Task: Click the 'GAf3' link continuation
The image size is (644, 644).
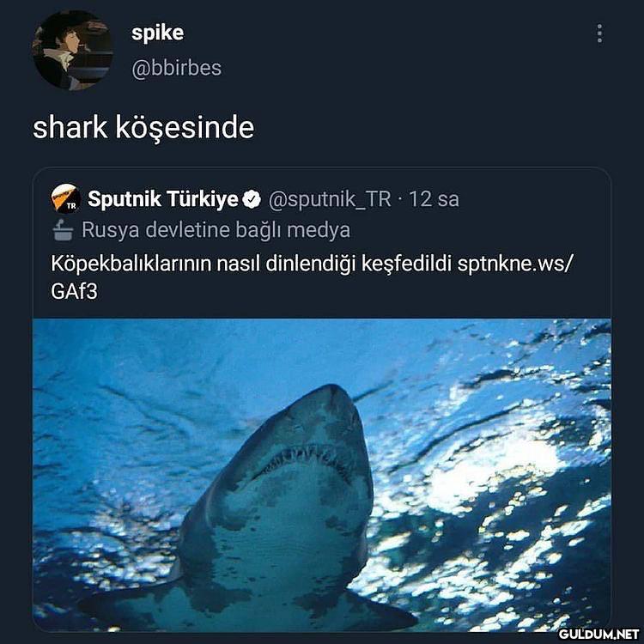Action: click(75, 292)
